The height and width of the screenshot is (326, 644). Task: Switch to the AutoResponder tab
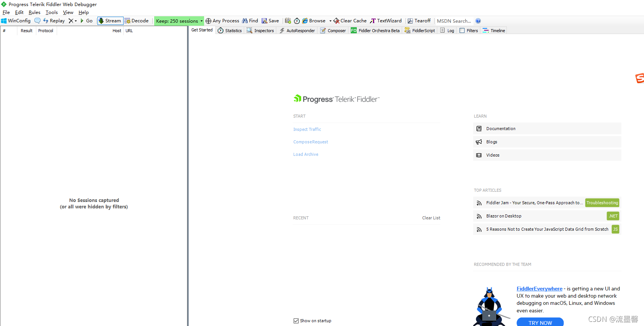[x=297, y=31]
